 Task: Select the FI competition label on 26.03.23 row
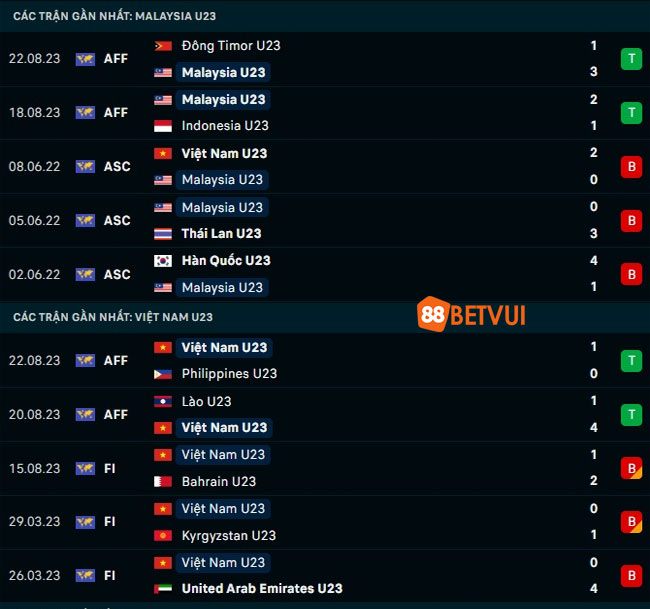109,576
